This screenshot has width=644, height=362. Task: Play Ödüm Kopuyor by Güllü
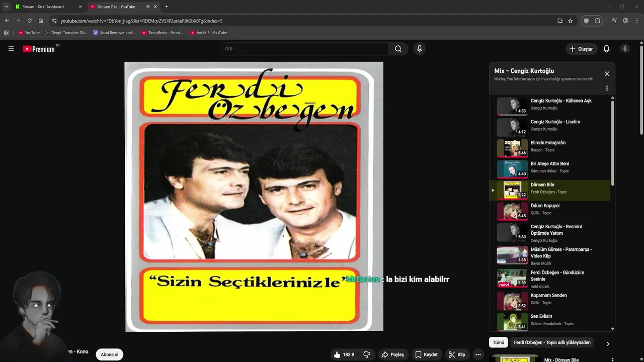[550, 210]
